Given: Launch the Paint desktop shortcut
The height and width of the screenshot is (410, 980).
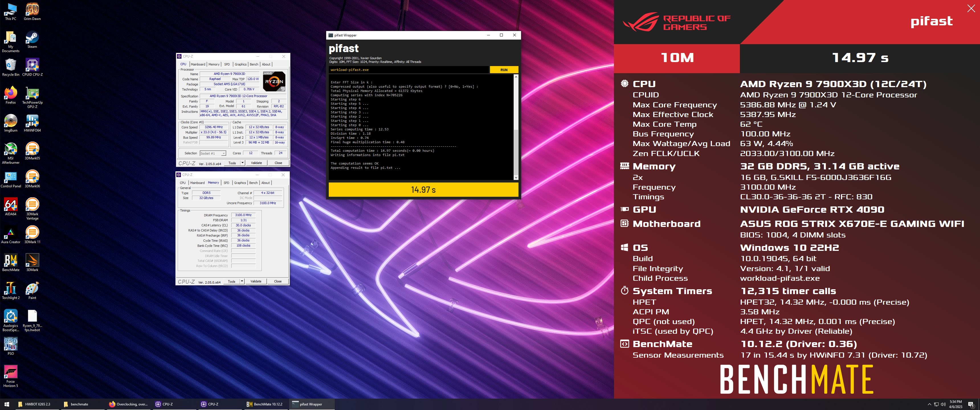Looking at the screenshot, I should pyautogui.click(x=32, y=291).
